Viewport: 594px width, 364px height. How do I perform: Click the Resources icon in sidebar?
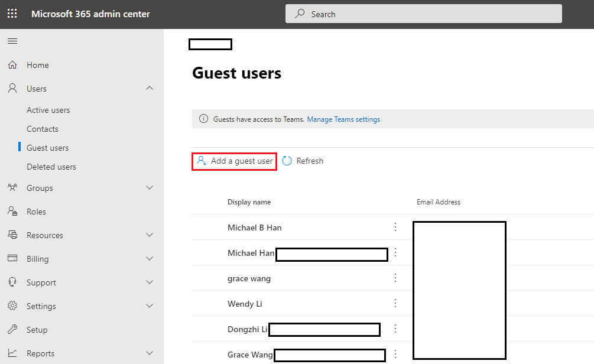coord(12,235)
